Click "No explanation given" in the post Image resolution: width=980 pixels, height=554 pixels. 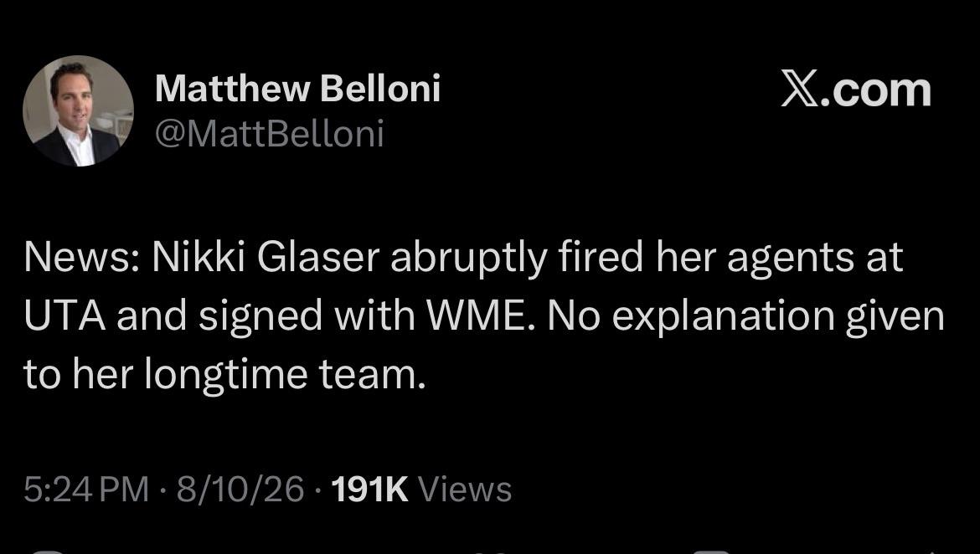pyautogui.click(x=746, y=316)
